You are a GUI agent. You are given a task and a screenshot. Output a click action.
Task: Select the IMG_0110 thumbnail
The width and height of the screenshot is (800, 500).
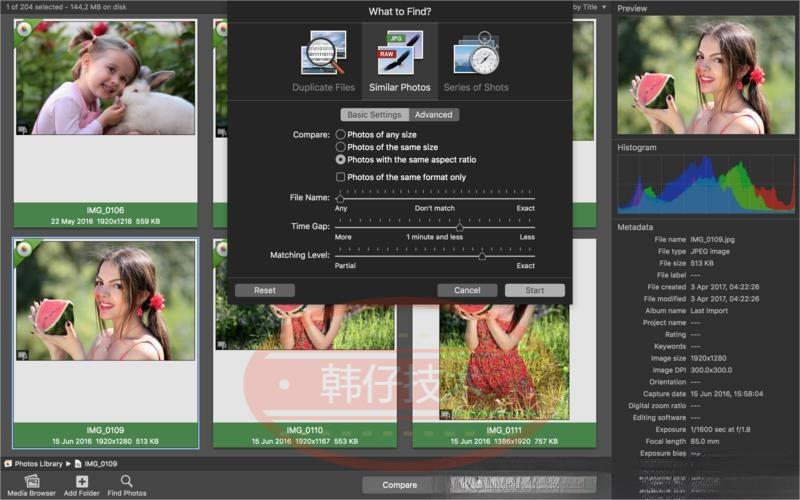tap(305, 327)
